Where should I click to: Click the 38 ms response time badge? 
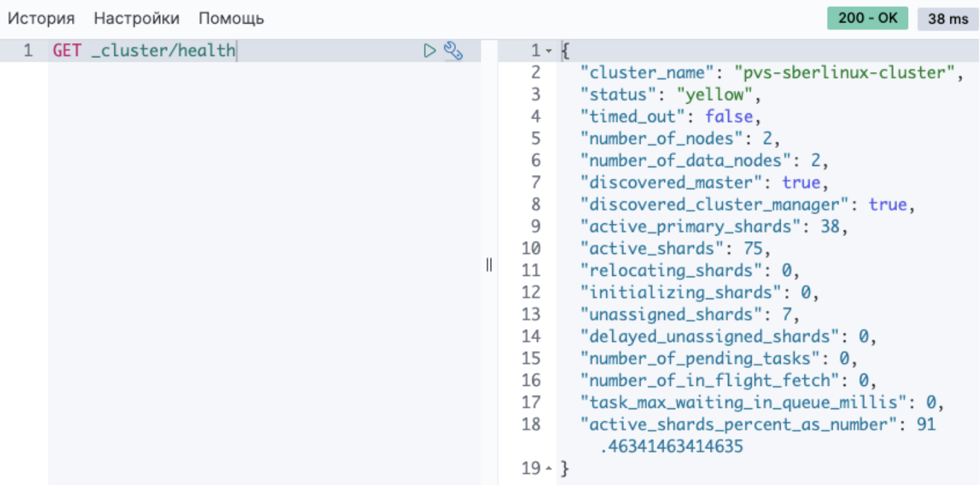[948, 19]
